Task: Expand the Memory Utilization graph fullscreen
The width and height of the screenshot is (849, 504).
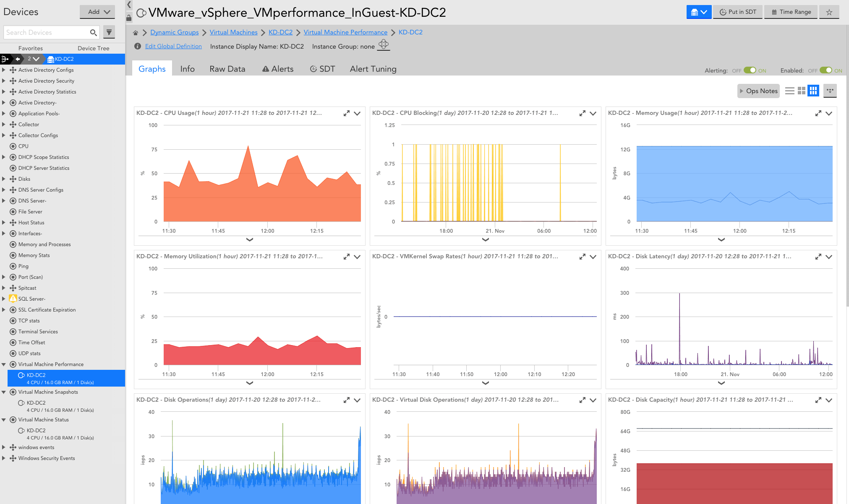Action: [346, 257]
